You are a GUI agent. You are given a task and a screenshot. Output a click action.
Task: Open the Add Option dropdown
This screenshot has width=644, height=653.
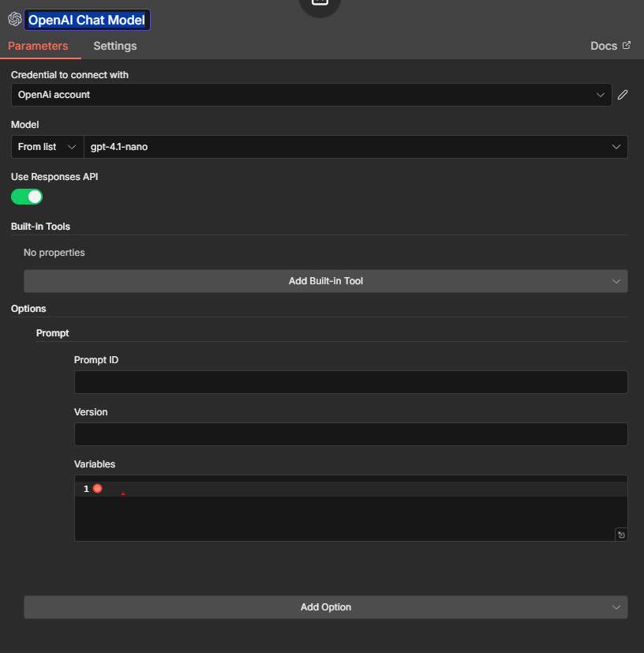(325, 607)
